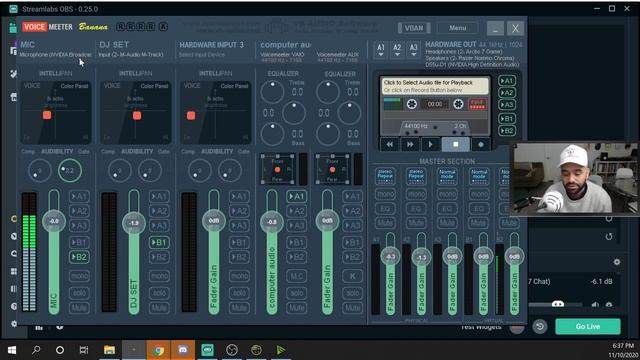Click the Bass knob on AUX equalizer

tap(327, 133)
